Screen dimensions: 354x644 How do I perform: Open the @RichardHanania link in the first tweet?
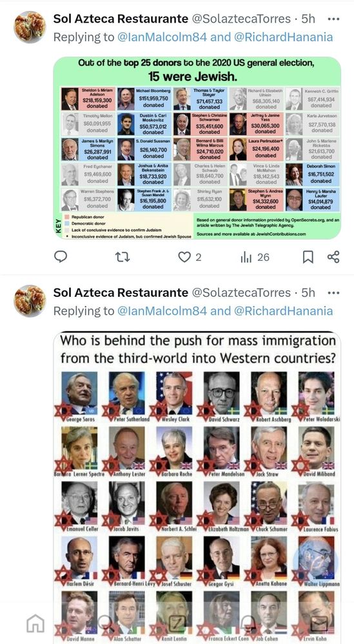pos(283,37)
